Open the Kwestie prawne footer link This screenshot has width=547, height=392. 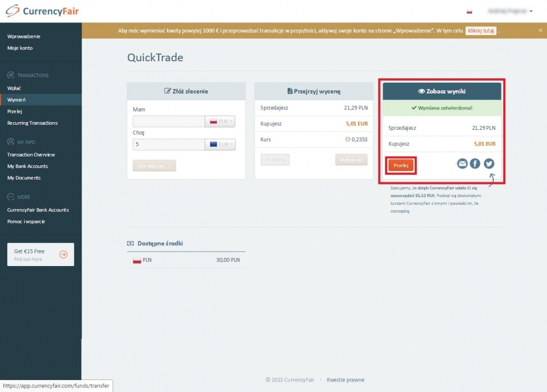tap(346, 380)
